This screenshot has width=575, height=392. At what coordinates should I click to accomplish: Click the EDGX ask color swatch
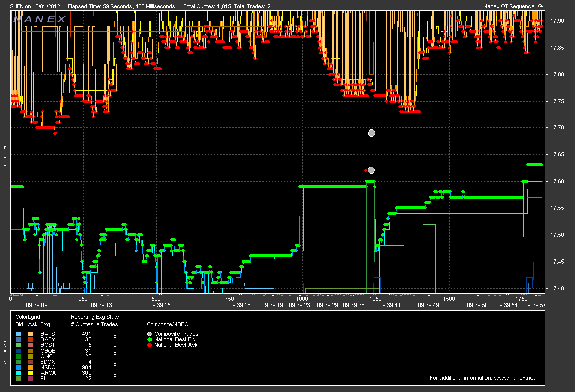click(x=31, y=362)
